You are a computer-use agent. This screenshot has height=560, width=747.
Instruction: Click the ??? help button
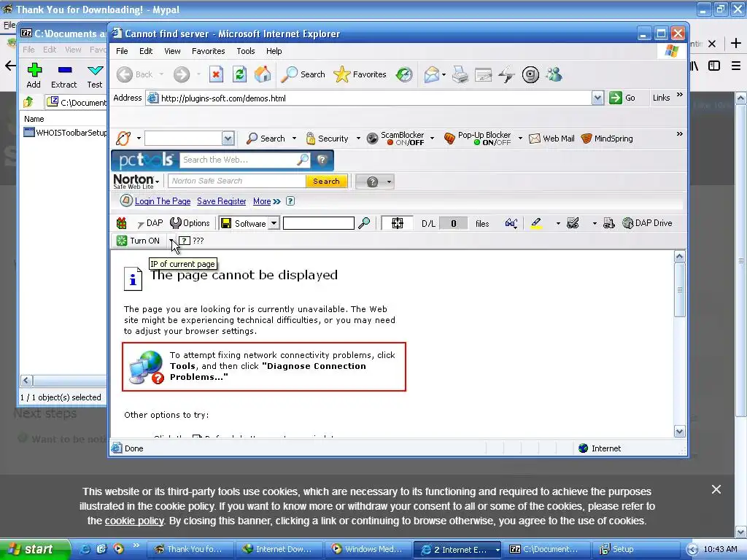(192, 241)
